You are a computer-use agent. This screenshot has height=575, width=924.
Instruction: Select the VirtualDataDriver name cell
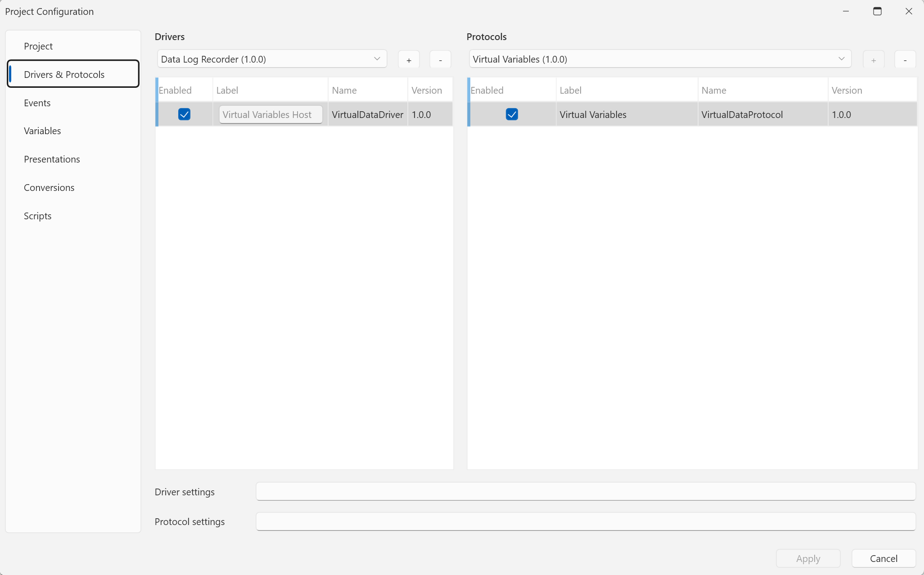(368, 114)
